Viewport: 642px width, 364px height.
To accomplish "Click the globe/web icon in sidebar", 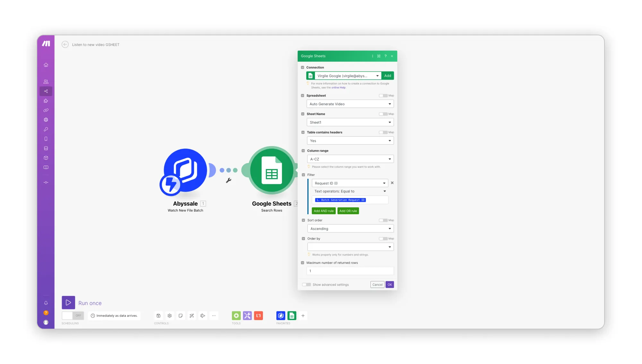I will 46,119.
